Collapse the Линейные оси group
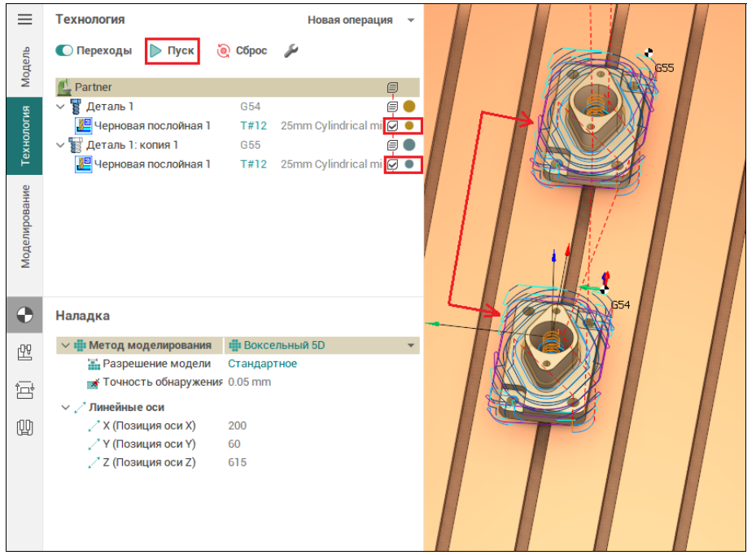Screen dimensions: 756x555 [x=65, y=407]
